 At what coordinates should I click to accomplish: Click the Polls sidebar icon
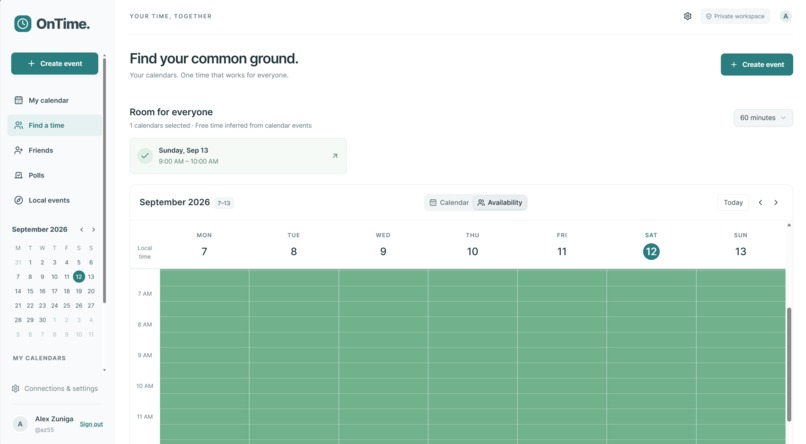(19, 175)
